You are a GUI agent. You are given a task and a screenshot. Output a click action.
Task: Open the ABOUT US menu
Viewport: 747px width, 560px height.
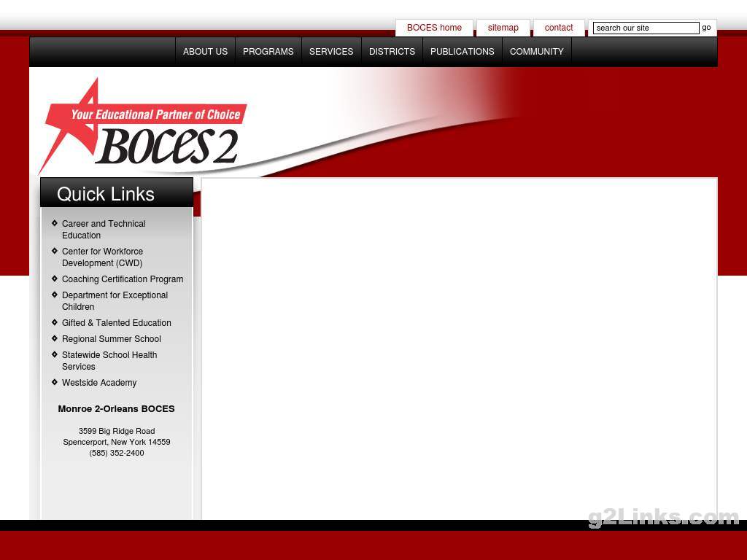coord(205,52)
